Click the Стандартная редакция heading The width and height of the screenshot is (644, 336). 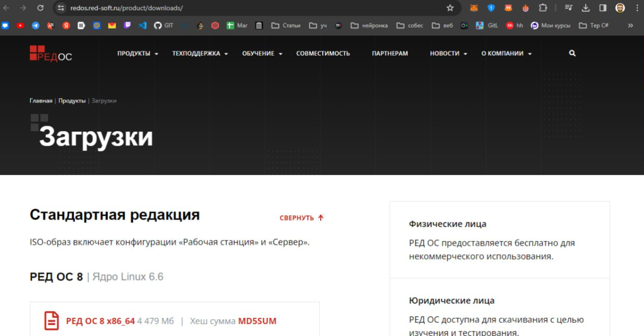point(115,215)
